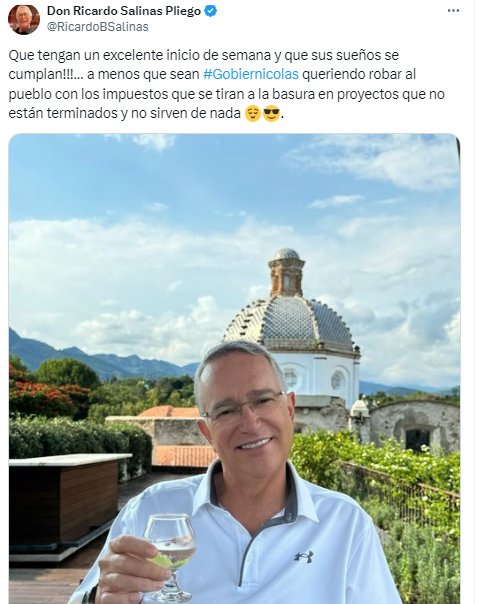Open the profile avatar picture

(x=24, y=19)
